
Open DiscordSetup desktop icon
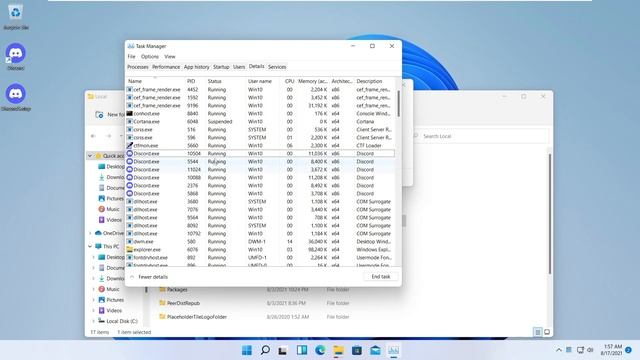click(x=16, y=94)
